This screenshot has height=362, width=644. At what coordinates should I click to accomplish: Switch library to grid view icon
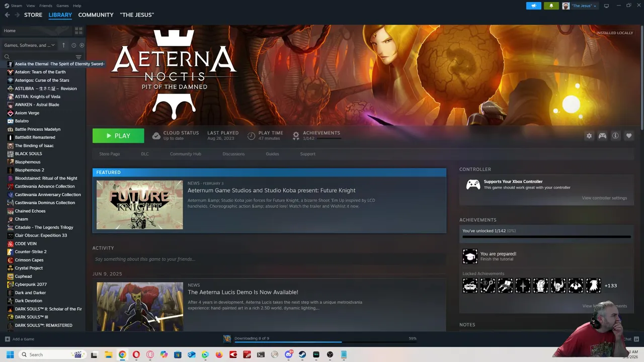78,31
